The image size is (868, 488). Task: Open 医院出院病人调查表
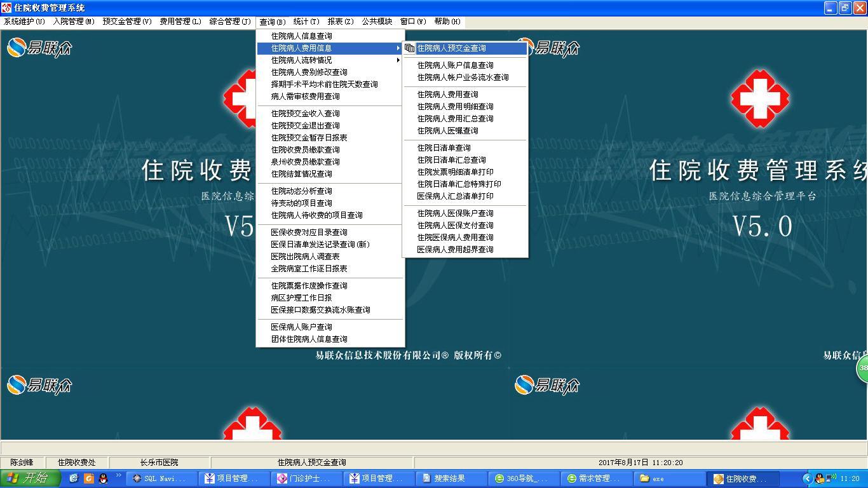(329, 257)
